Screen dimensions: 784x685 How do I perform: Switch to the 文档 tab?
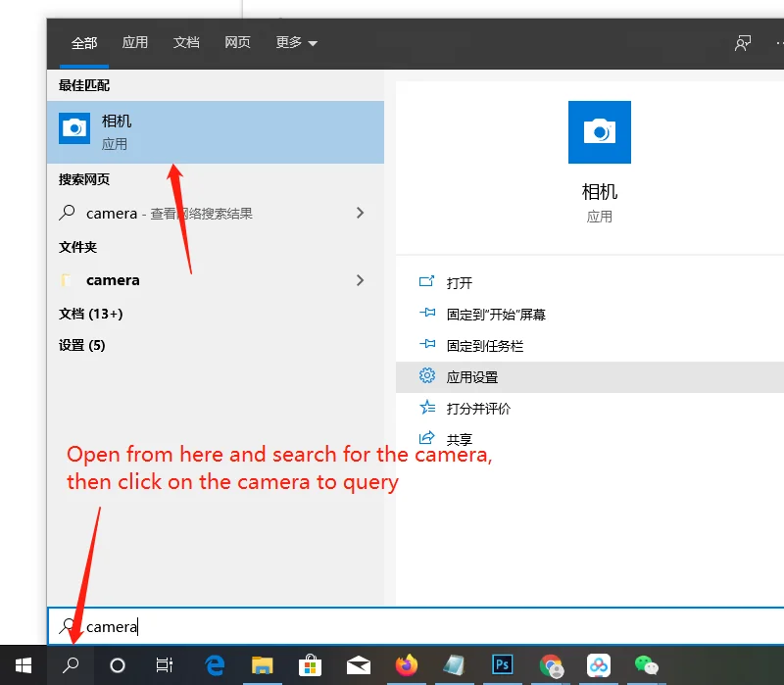click(x=186, y=42)
